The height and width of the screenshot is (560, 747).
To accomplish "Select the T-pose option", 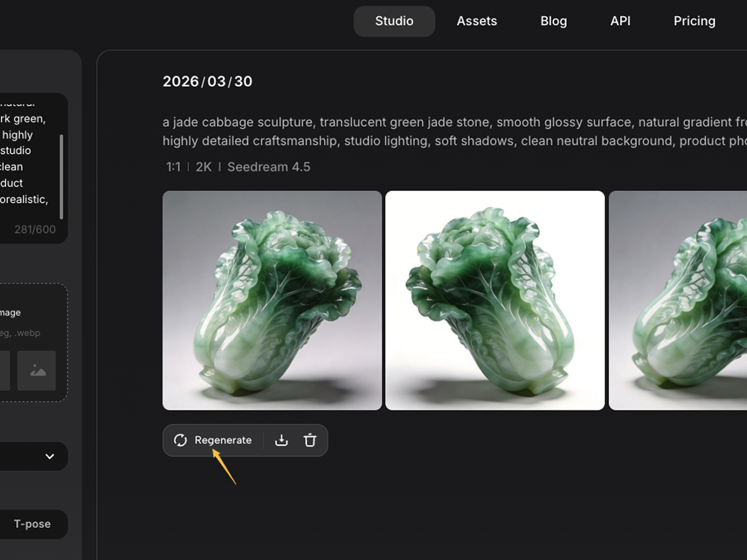I will (33, 524).
